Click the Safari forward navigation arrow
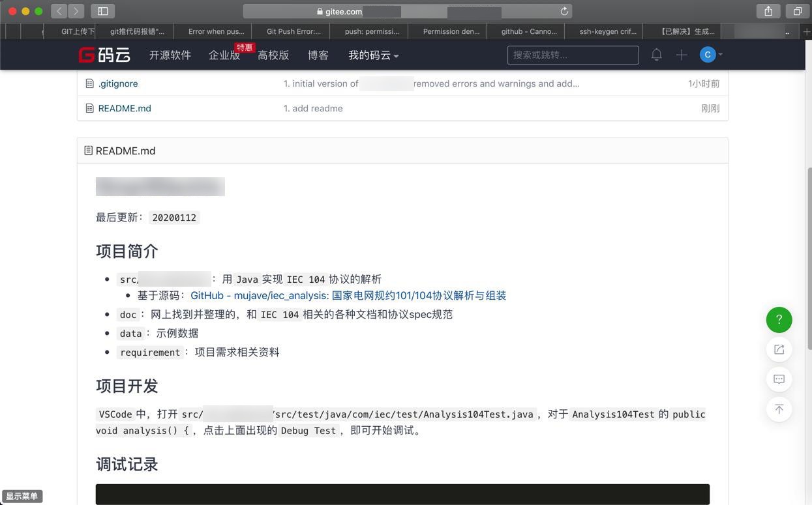Image resolution: width=812 pixels, height=505 pixels. [x=76, y=11]
